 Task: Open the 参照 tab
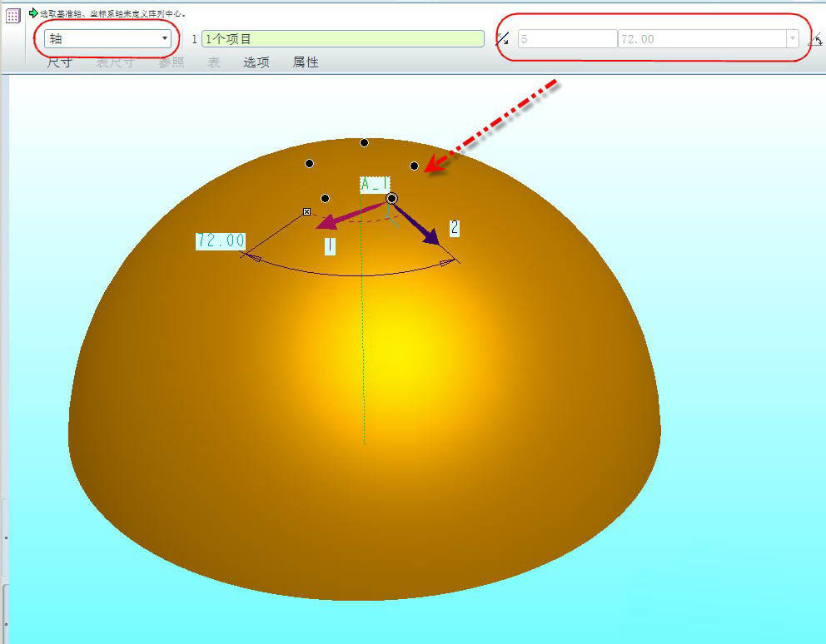pos(172,62)
